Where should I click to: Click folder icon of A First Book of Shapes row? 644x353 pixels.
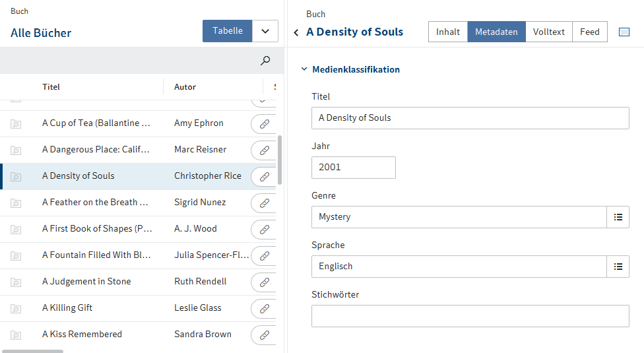16,230
